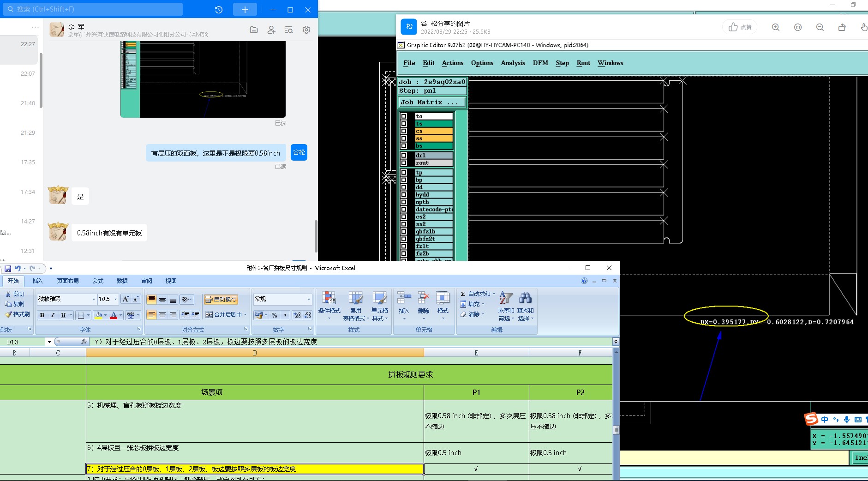Open the 合并后居中 merge dropdown arrow

click(x=245, y=315)
